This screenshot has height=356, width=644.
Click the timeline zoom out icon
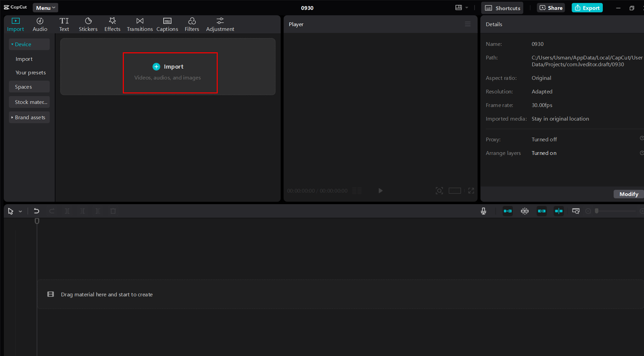click(x=588, y=211)
